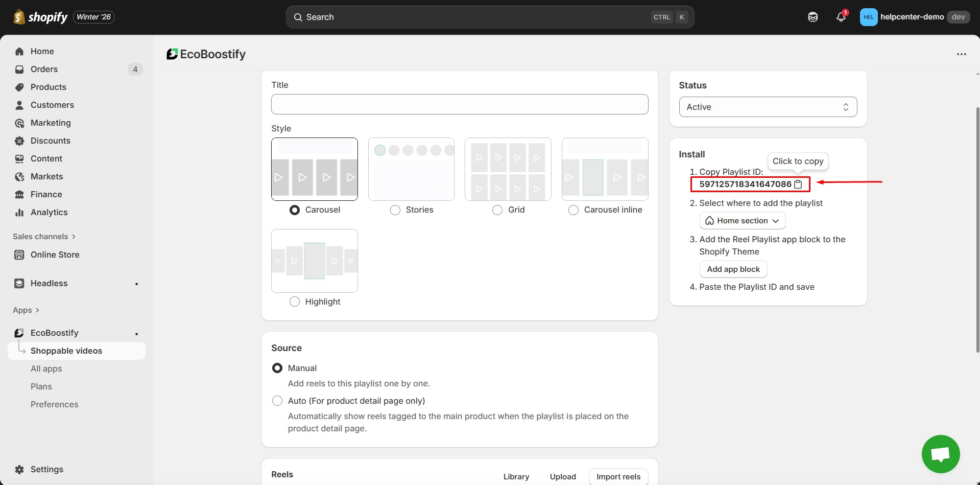Open Plans under EcoBoostify menu
Screen dimensions: 980x485
pos(41,386)
